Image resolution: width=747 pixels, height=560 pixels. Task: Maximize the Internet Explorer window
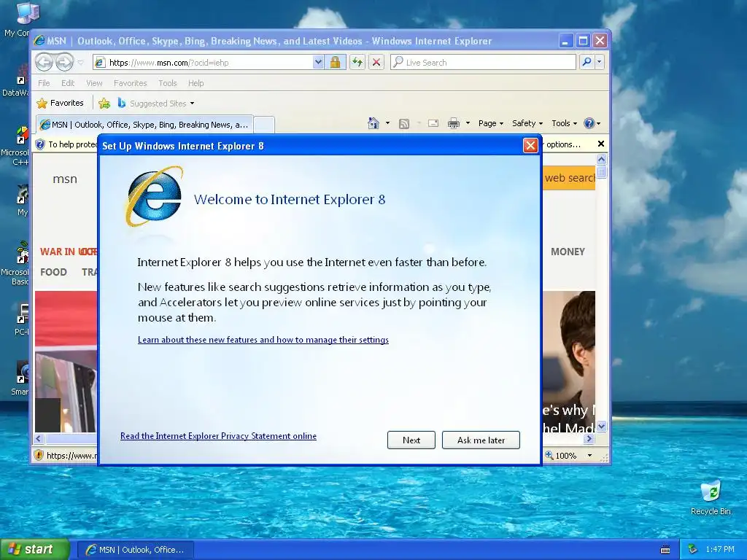coord(583,41)
